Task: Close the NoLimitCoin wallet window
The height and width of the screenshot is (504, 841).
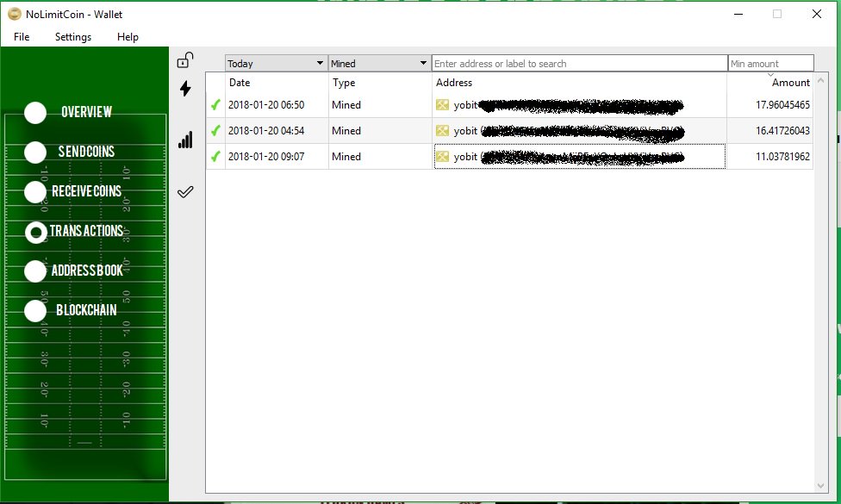Action: coord(817,15)
